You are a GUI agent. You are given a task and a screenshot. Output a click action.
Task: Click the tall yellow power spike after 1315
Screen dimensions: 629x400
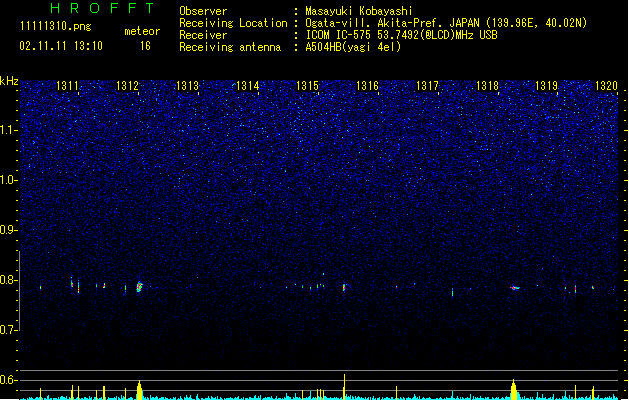click(344, 386)
